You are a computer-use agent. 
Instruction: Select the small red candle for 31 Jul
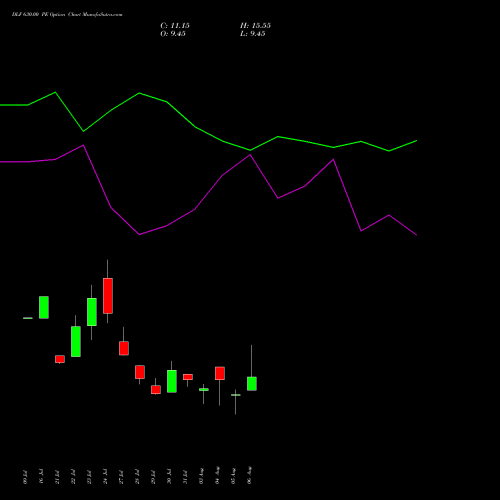click(x=188, y=377)
